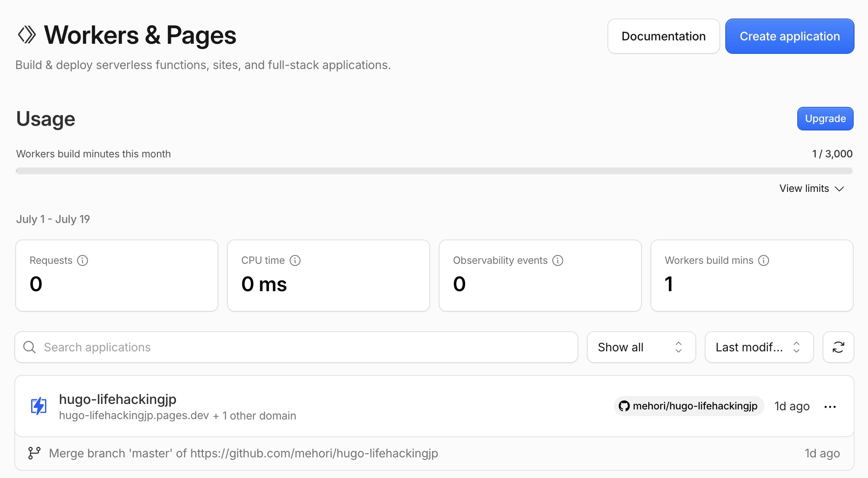
Task: Click the '1d ago' time in application row
Action: pos(792,406)
